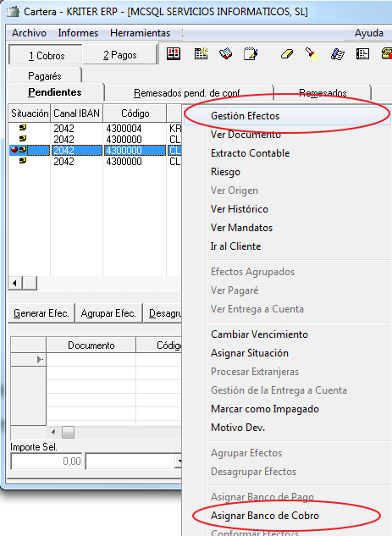This screenshot has width=392, height=536.
Task: Select the yellow eraser toolbar icon
Action: (x=287, y=54)
